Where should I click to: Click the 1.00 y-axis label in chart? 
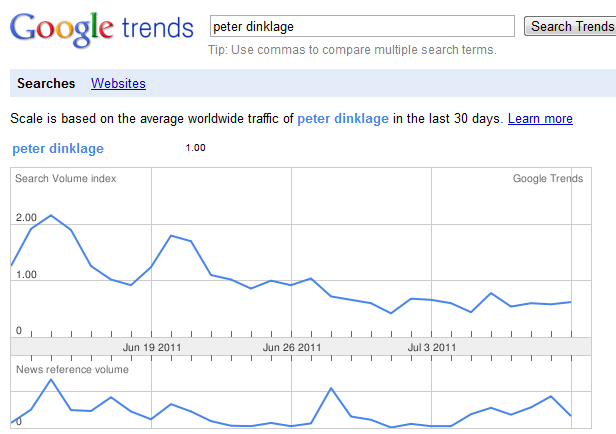(26, 275)
